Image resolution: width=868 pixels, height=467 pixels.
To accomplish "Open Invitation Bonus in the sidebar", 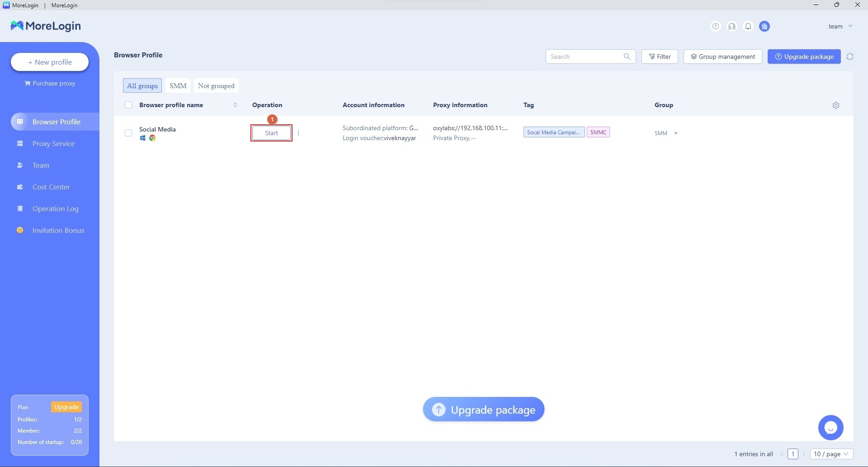I will tap(58, 230).
